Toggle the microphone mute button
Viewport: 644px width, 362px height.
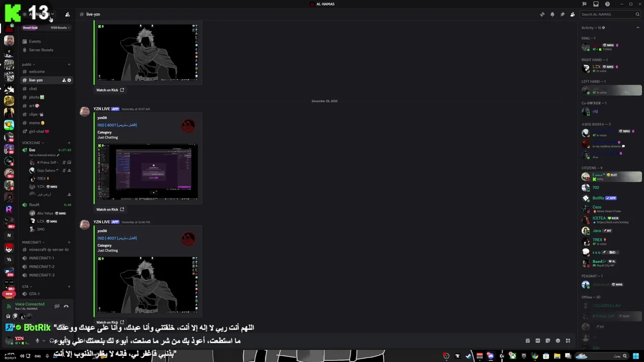coord(37,340)
